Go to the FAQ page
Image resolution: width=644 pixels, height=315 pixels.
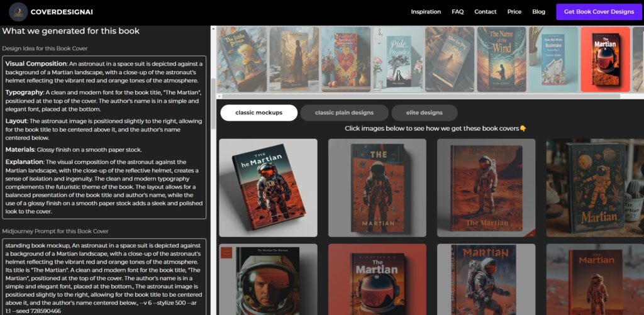pyautogui.click(x=458, y=11)
